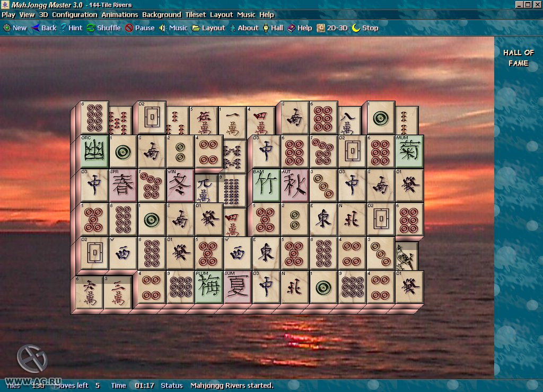
Task: Select the bird (one bamboo) tile
Action: tap(407, 256)
